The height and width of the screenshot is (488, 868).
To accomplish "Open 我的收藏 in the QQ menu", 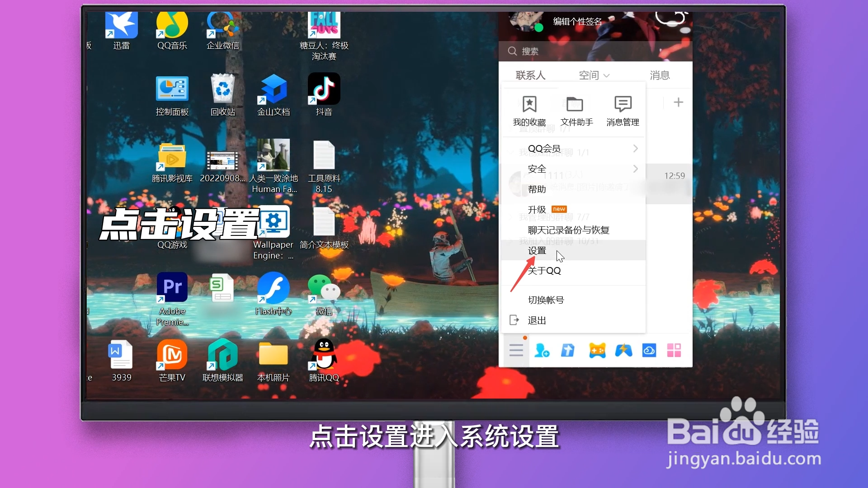I will [529, 111].
